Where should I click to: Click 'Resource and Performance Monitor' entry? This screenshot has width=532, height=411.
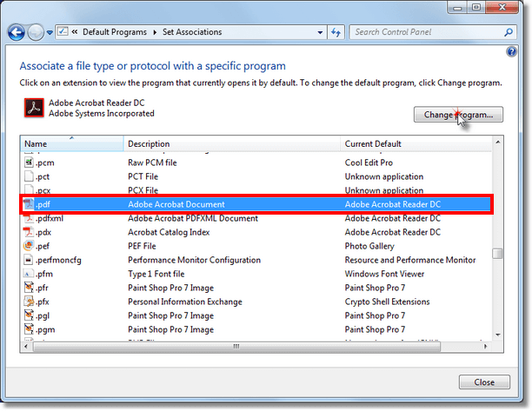pos(410,260)
